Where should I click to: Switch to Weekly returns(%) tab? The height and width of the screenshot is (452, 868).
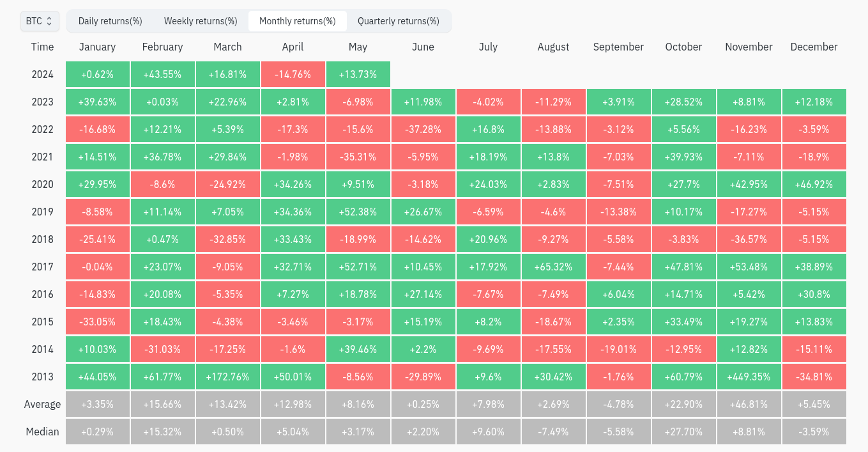click(x=201, y=21)
